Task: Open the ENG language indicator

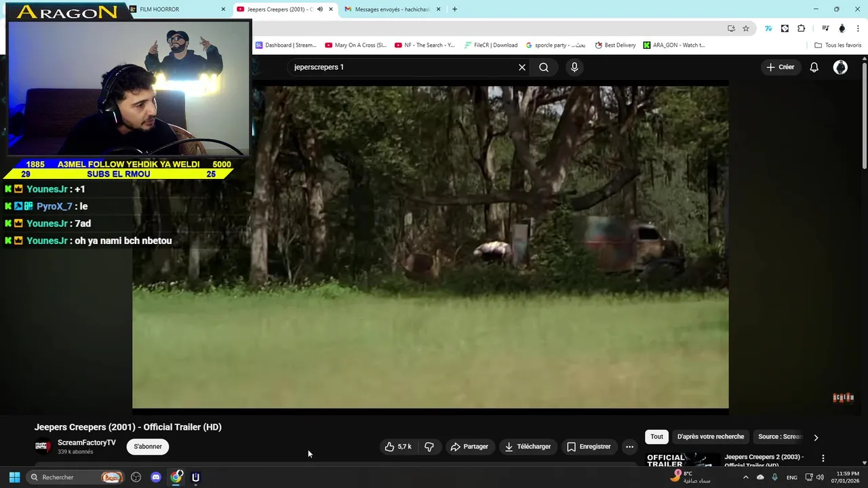Action: [x=792, y=478]
